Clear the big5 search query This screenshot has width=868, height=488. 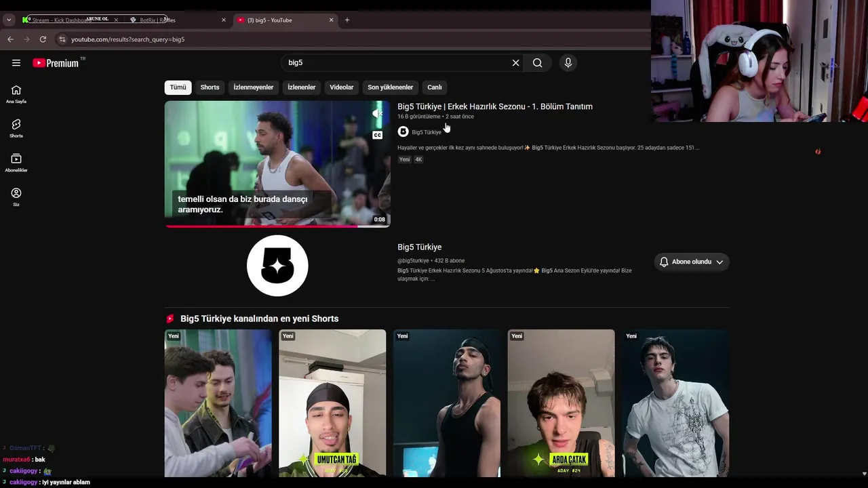coord(515,63)
